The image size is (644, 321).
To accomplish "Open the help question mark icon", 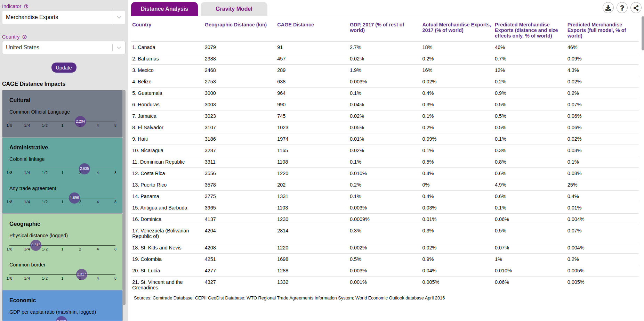I will pos(622,8).
